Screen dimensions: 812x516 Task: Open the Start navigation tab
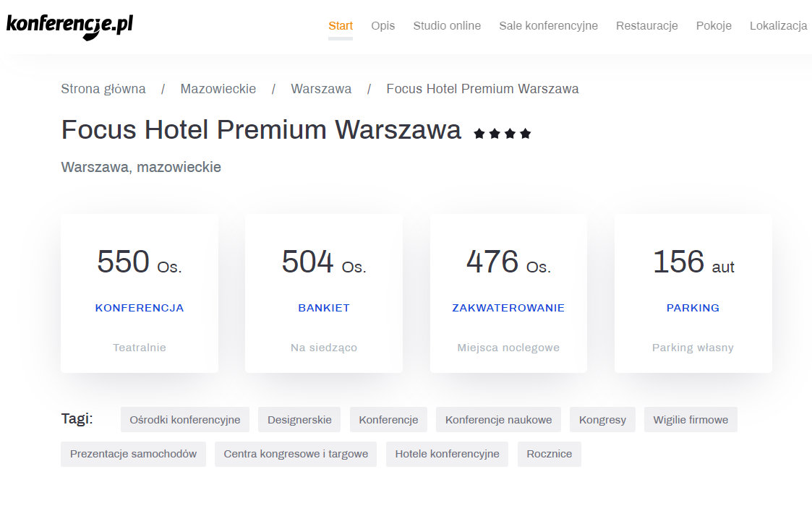point(341,26)
